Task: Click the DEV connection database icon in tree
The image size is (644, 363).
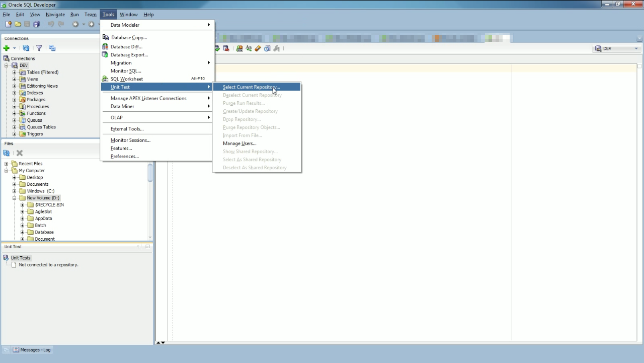Action: tap(15, 65)
